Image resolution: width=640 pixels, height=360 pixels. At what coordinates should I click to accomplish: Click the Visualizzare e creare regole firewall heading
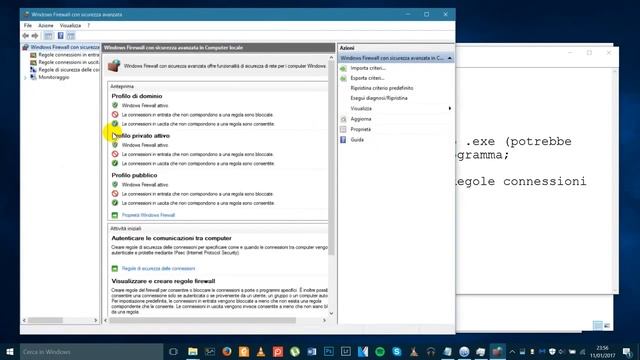[163, 281]
